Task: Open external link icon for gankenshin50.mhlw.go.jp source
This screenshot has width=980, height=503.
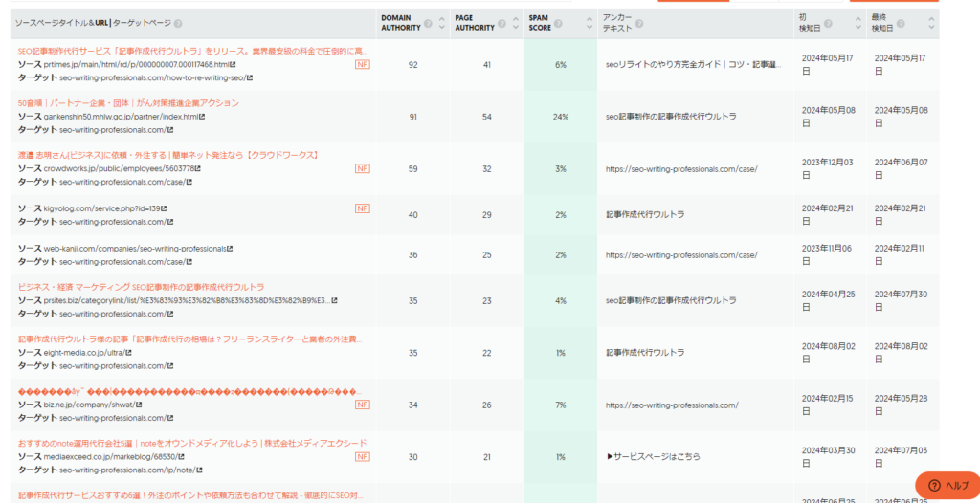Action: click(202, 117)
